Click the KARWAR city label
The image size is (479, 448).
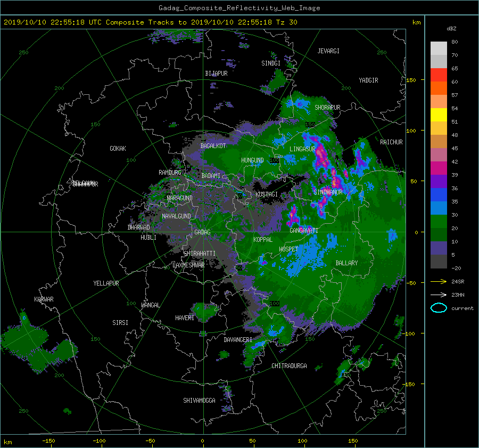(44, 299)
